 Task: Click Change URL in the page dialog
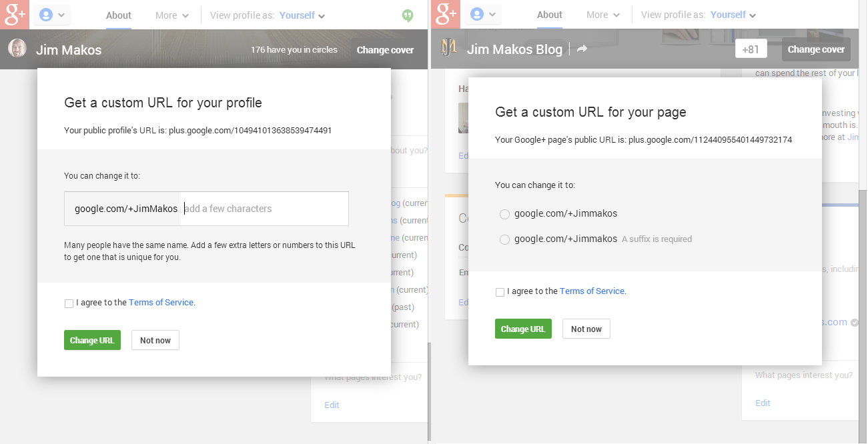(x=523, y=329)
